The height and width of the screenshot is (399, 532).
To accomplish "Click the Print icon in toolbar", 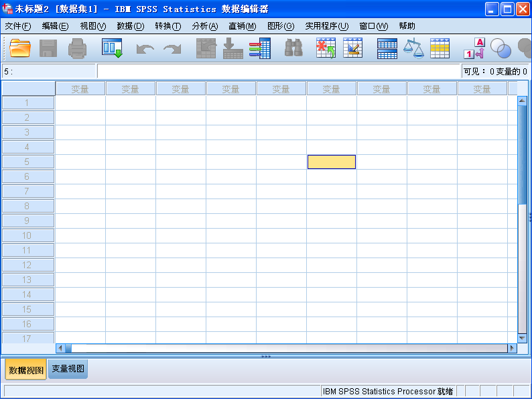I will pos(77,48).
